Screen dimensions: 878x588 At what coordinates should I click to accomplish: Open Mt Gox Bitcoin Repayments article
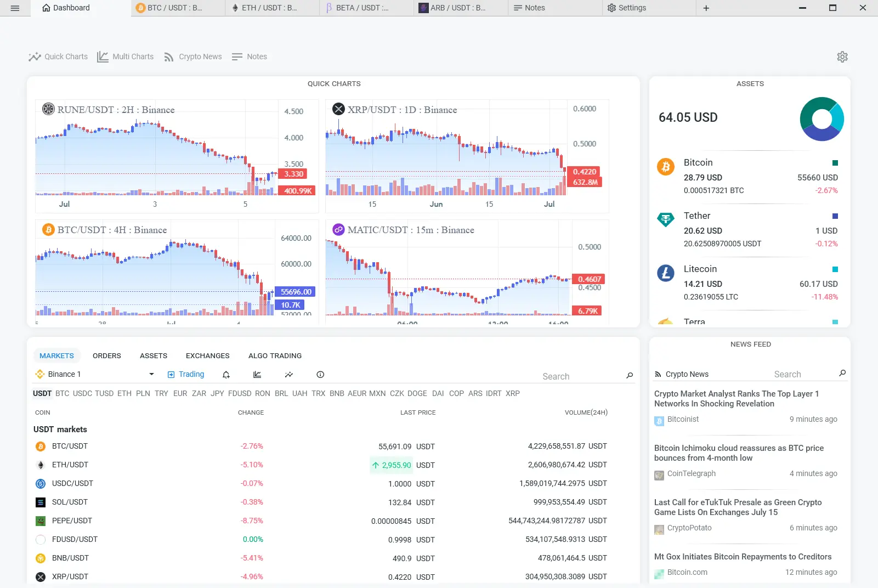pyautogui.click(x=743, y=557)
